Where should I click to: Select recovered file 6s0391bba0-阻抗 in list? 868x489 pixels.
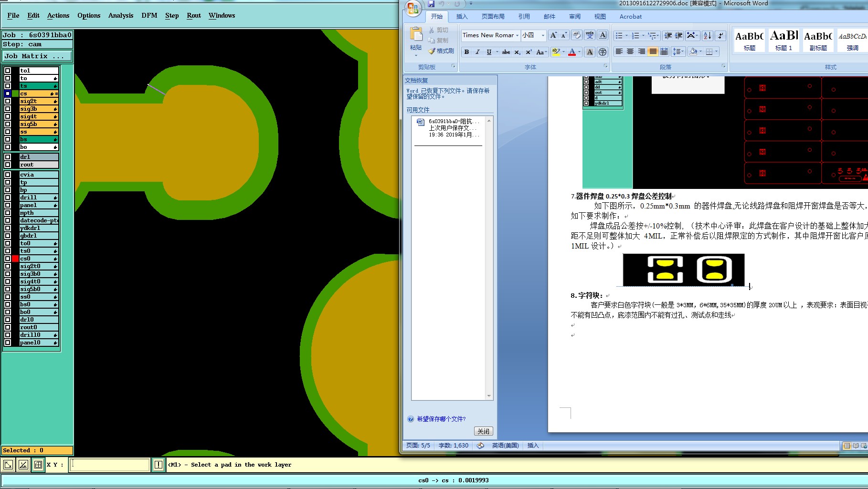pos(448,128)
